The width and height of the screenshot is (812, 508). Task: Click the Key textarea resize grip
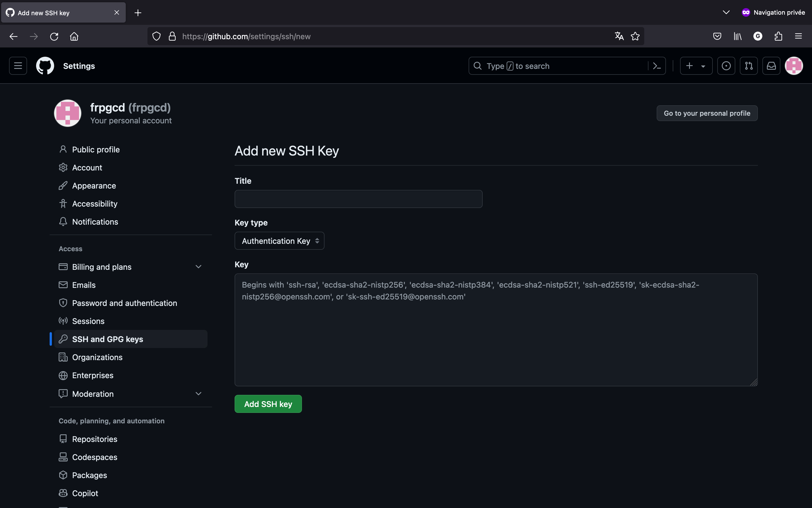[754, 382]
